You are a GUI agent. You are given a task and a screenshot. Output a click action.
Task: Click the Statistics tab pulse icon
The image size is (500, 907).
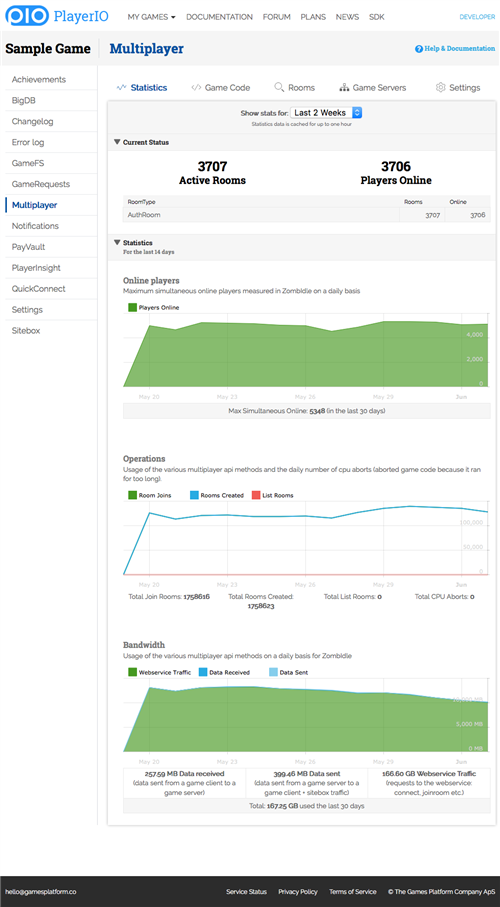coord(121,87)
